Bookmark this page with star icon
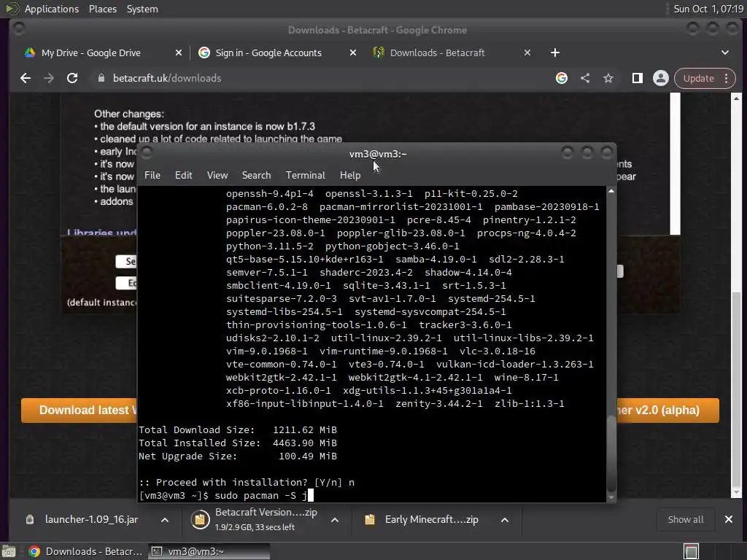Screen dimensions: 747x560 point(608,78)
